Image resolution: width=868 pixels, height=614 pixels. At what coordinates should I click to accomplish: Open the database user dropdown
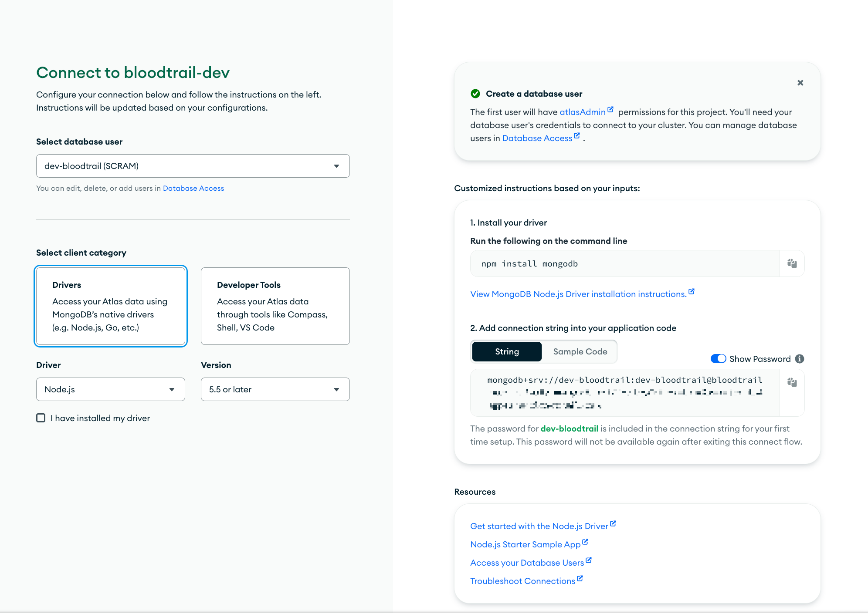tap(193, 166)
